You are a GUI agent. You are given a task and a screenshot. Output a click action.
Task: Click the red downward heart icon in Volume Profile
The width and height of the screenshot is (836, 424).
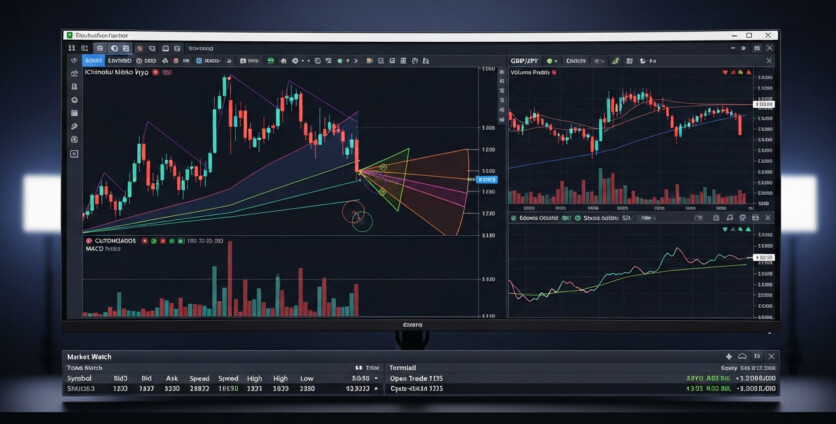coord(725,72)
